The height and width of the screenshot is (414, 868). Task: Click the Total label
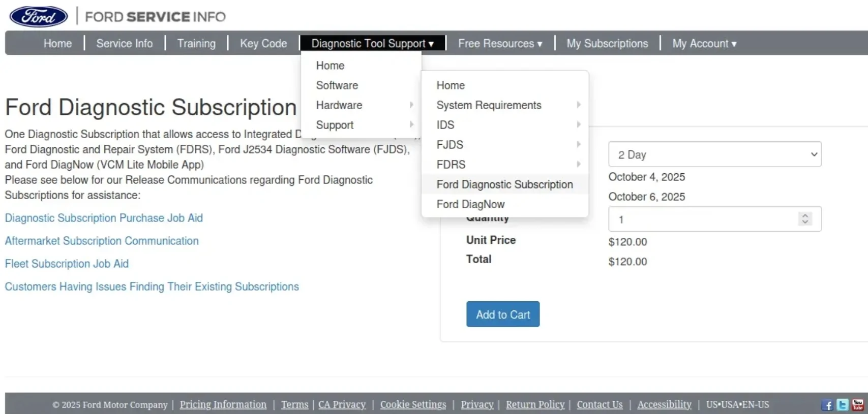click(x=479, y=259)
